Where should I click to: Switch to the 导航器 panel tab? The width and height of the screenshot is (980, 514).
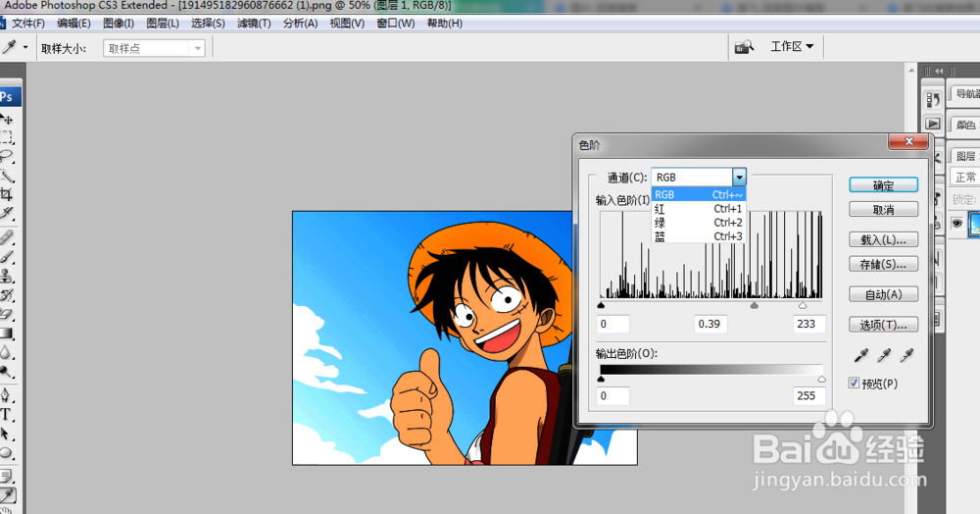click(x=965, y=94)
